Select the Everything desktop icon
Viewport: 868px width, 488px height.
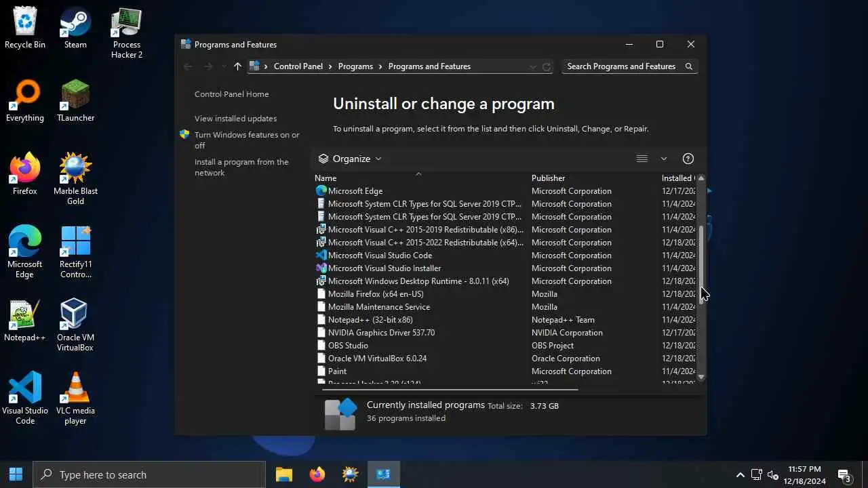coord(25,101)
